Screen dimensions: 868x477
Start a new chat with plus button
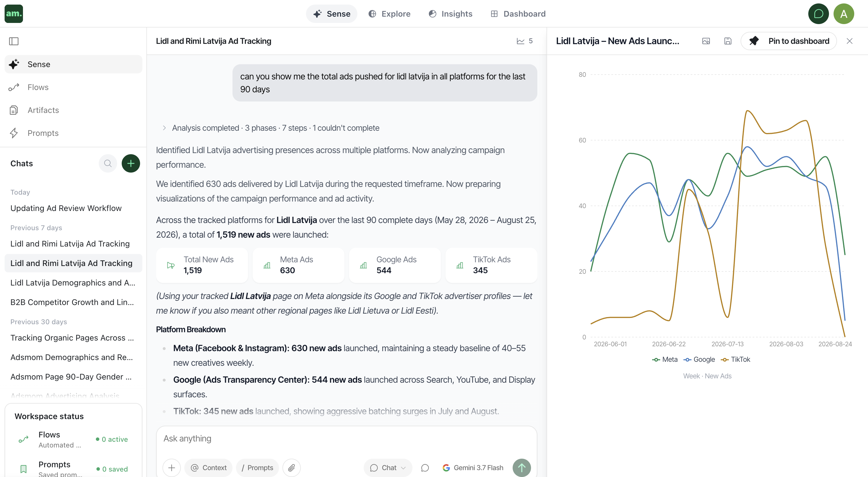pyautogui.click(x=131, y=164)
